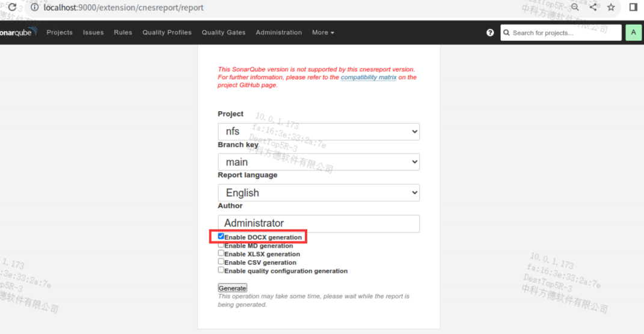644x334 pixels.
Task: Open the Administration menu
Action: pyautogui.click(x=279, y=32)
